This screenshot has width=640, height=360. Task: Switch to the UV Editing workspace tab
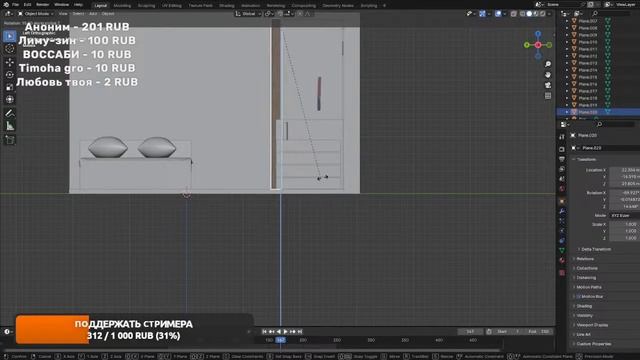[171, 6]
